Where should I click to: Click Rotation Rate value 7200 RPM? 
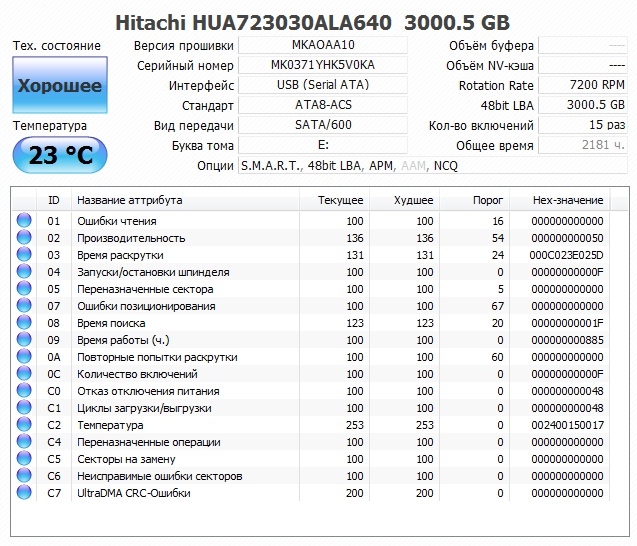pyautogui.click(x=583, y=85)
